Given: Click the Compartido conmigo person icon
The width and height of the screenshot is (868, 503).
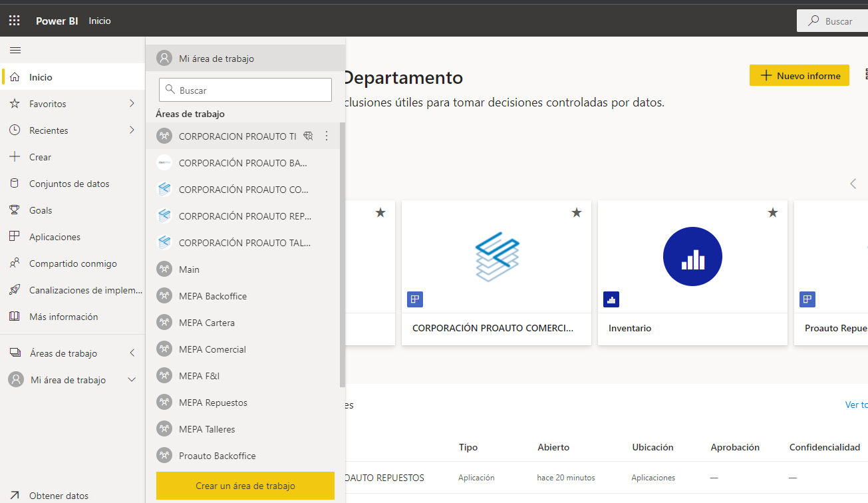Looking at the screenshot, I should click(x=15, y=263).
